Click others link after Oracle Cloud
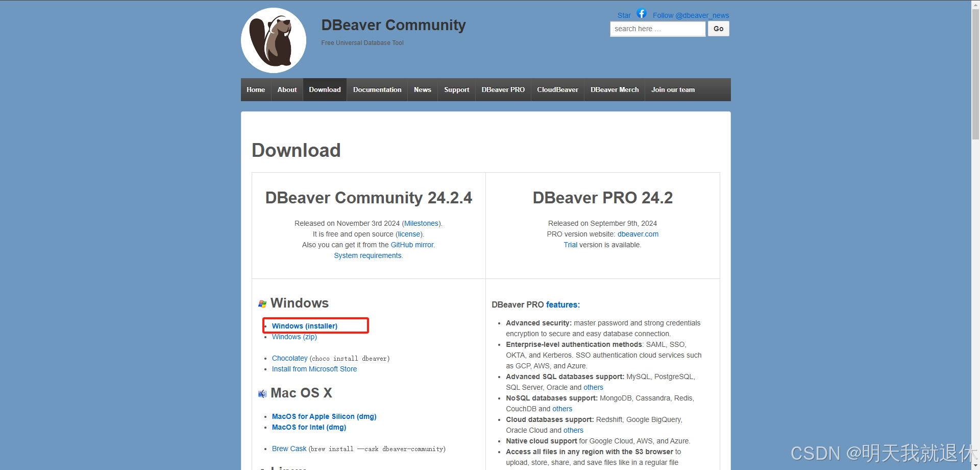This screenshot has height=470, width=980. (573, 430)
